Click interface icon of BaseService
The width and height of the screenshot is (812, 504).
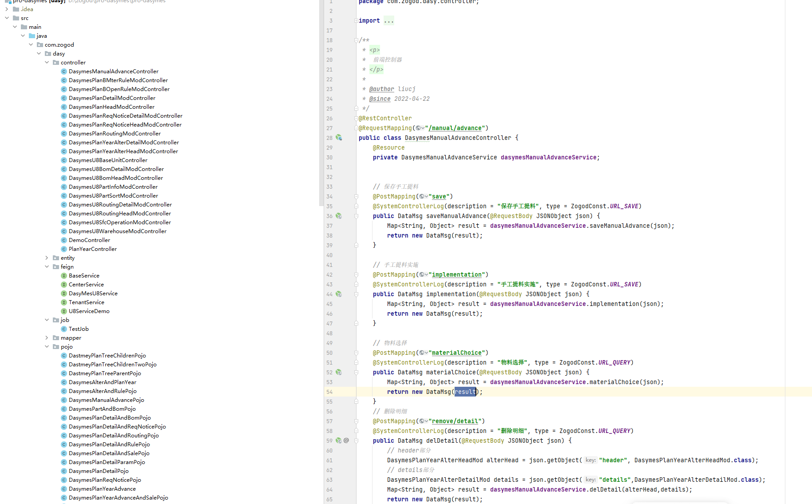(64, 276)
